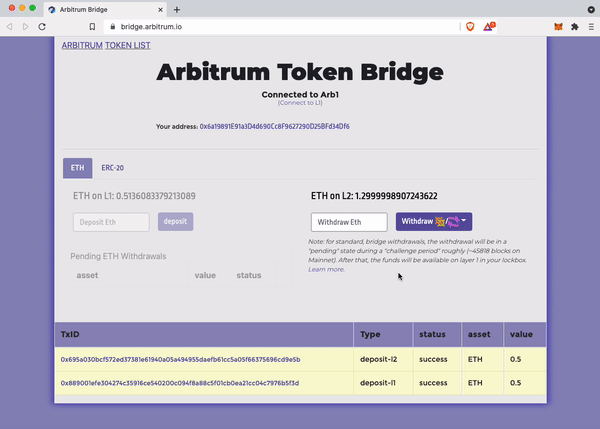
Task: Open the deposit-l1 transaction ID link
Action: pos(180,383)
